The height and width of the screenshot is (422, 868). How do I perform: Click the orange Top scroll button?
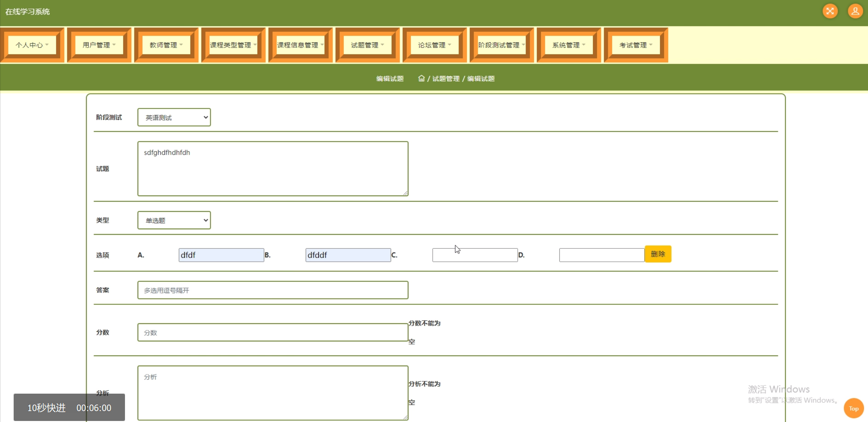point(853,408)
